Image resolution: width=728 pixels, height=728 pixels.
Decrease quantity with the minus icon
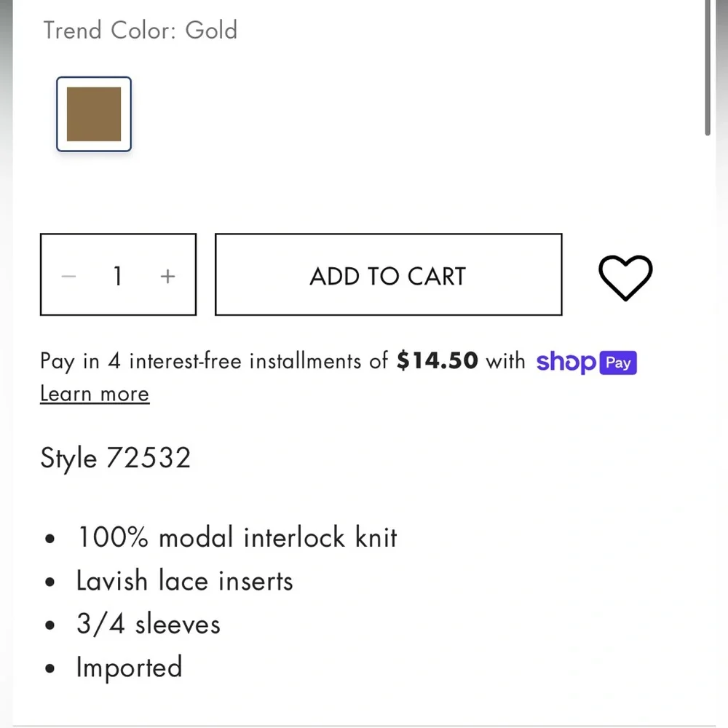click(68, 276)
